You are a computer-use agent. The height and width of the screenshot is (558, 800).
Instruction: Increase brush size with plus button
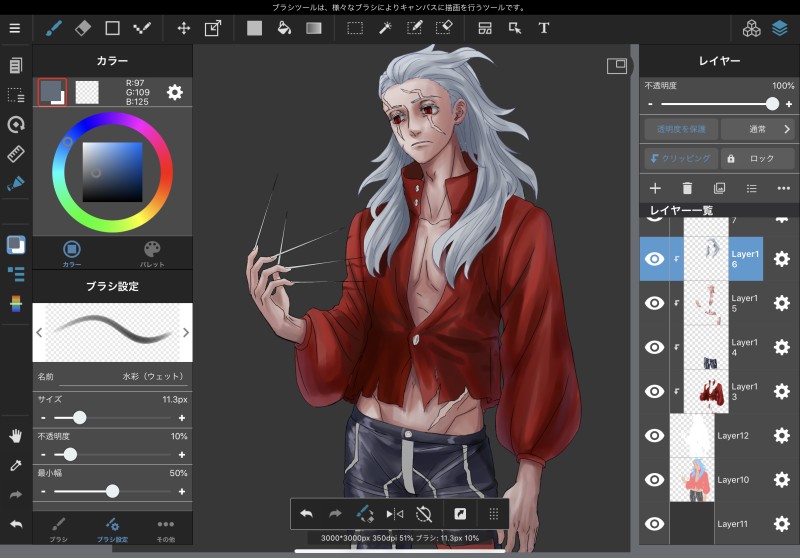tap(182, 418)
